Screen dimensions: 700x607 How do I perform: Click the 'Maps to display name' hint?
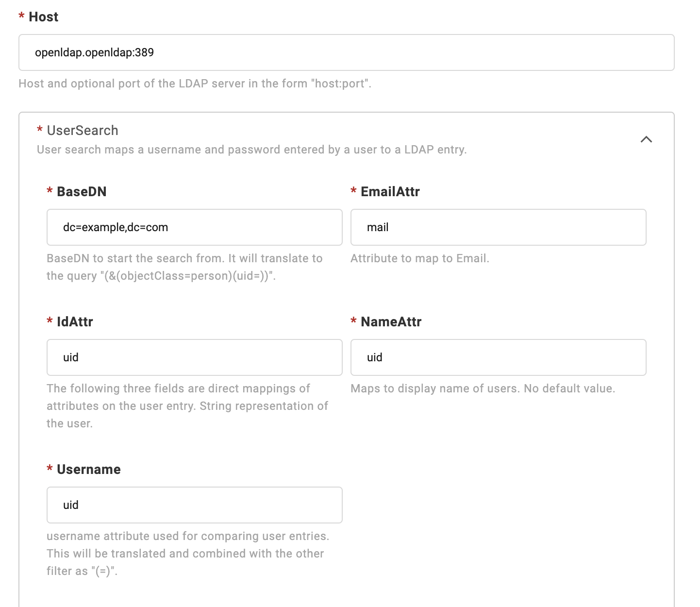click(483, 388)
